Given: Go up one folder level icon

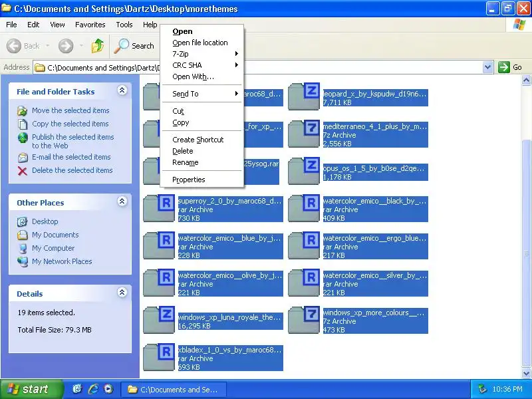Looking at the screenshot, I should click(x=98, y=45).
